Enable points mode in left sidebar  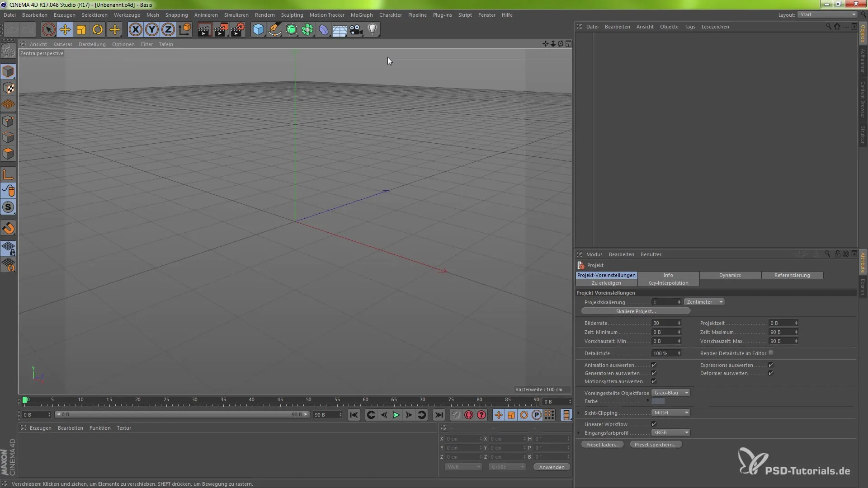[8, 121]
